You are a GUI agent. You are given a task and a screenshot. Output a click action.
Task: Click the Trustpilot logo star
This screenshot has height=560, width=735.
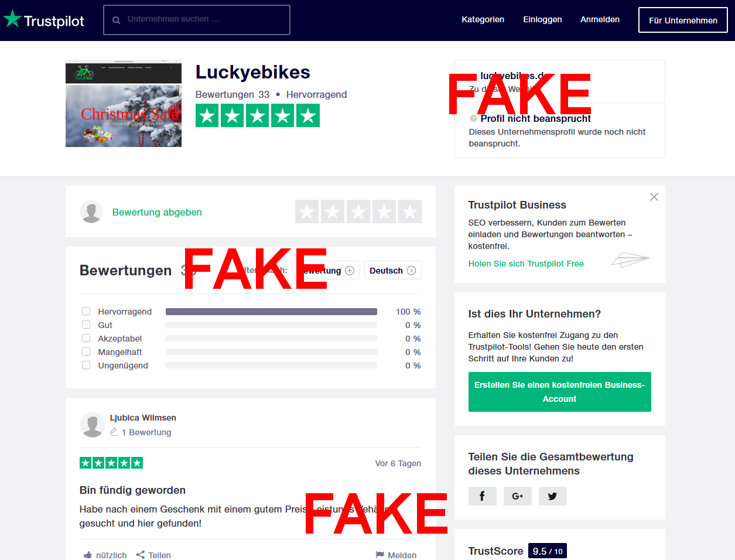coord(12,19)
